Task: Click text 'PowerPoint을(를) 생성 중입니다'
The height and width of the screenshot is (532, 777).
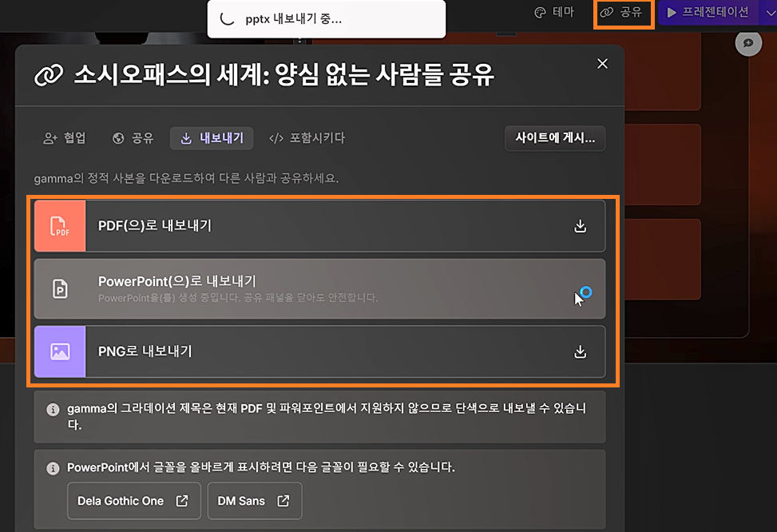Action: coord(169,297)
